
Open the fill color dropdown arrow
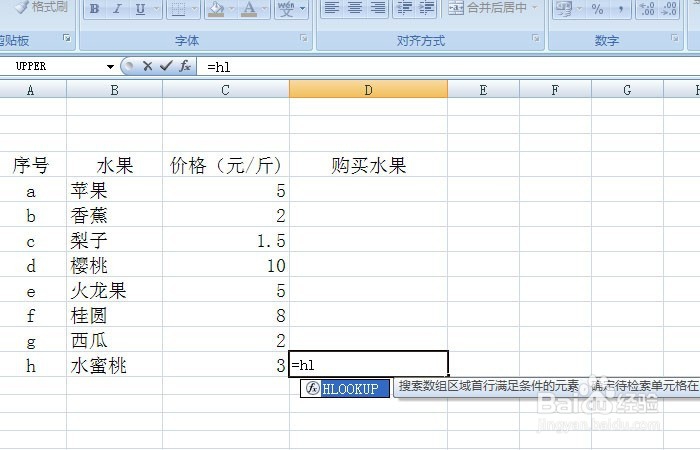tap(232, 8)
